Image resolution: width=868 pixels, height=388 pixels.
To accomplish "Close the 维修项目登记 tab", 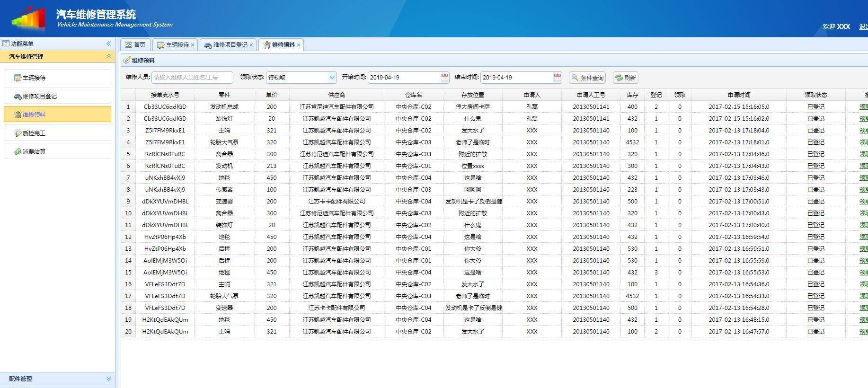I will 251,45.
